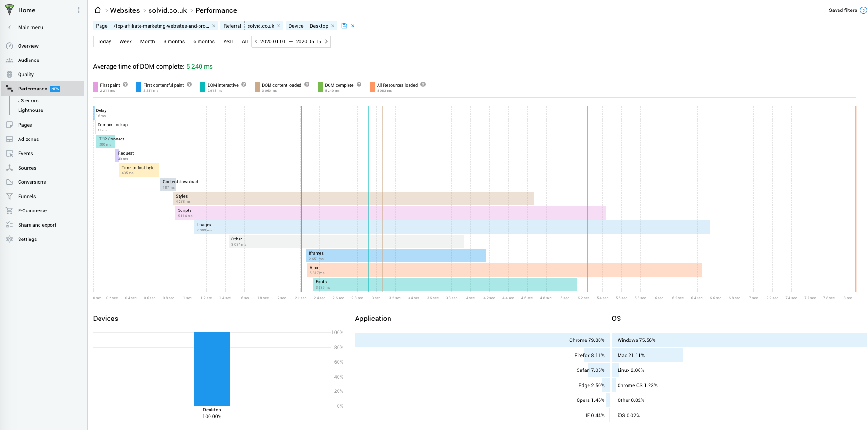Go to the previous date range
The height and width of the screenshot is (430, 868).
coord(256,41)
